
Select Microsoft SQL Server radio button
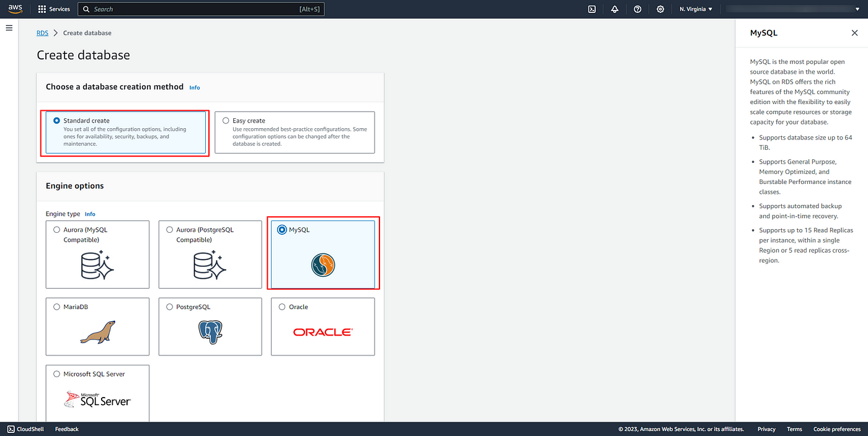[x=57, y=374]
